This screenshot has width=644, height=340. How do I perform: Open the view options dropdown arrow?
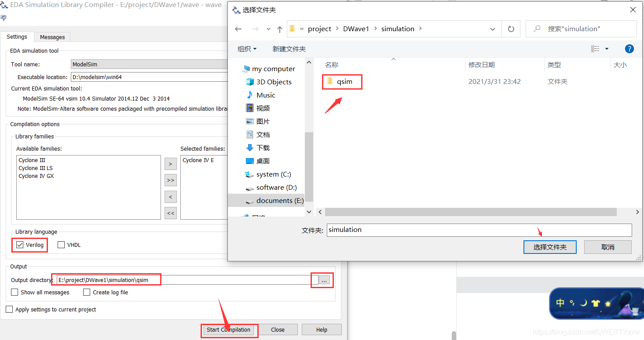coord(607,49)
